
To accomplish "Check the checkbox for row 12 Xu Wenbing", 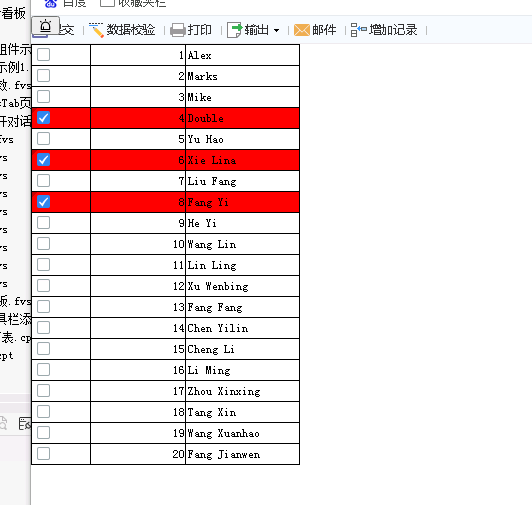I will point(43,286).
